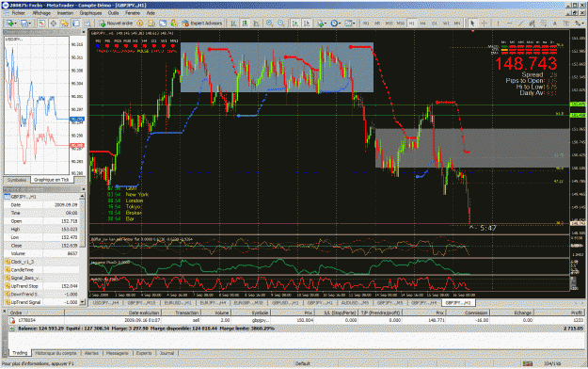588x369 pixels.
Task: Toggle the Data Window crosshair icon
Action: pos(54,24)
